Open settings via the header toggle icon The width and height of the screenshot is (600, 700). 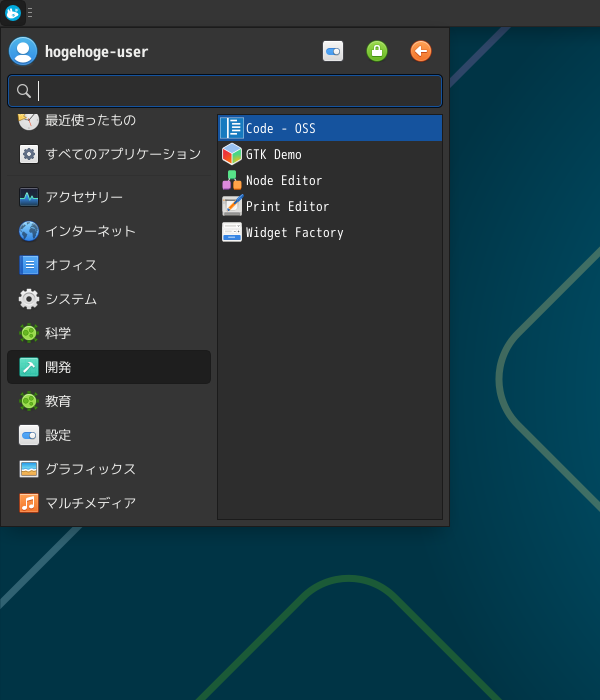tap(333, 51)
